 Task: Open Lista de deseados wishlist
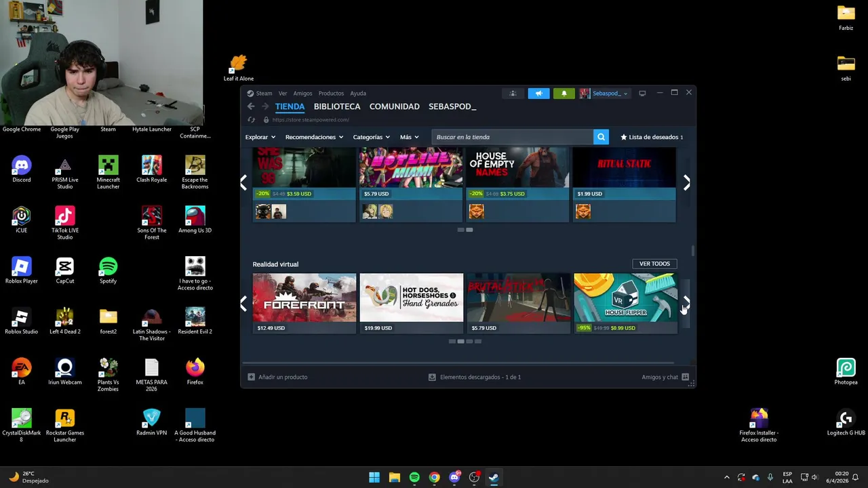pyautogui.click(x=652, y=137)
